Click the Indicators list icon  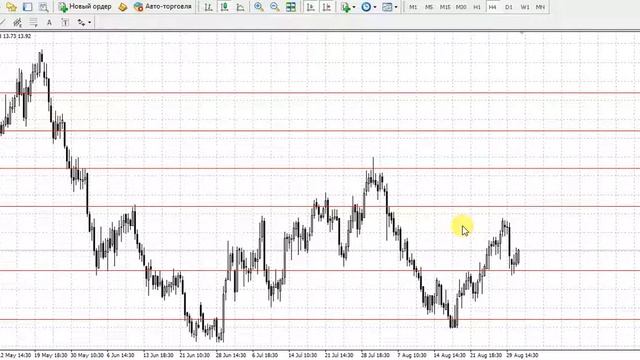click(x=346, y=7)
